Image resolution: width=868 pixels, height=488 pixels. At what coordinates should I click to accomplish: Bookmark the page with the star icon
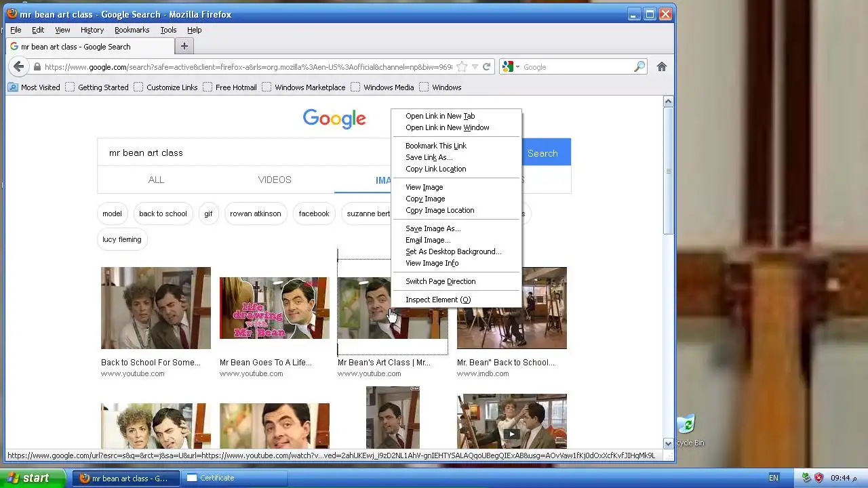pyautogui.click(x=462, y=66)
